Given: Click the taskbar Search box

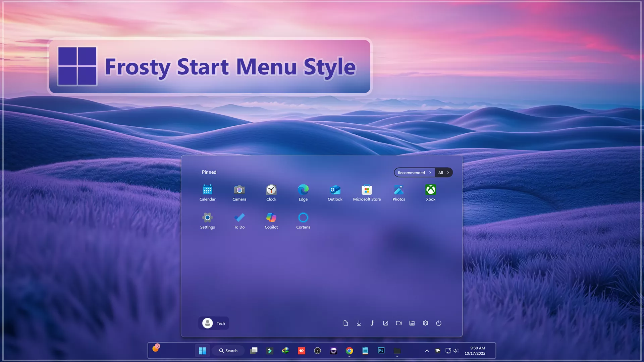Looking at the screenshot, I should point(228,351).
